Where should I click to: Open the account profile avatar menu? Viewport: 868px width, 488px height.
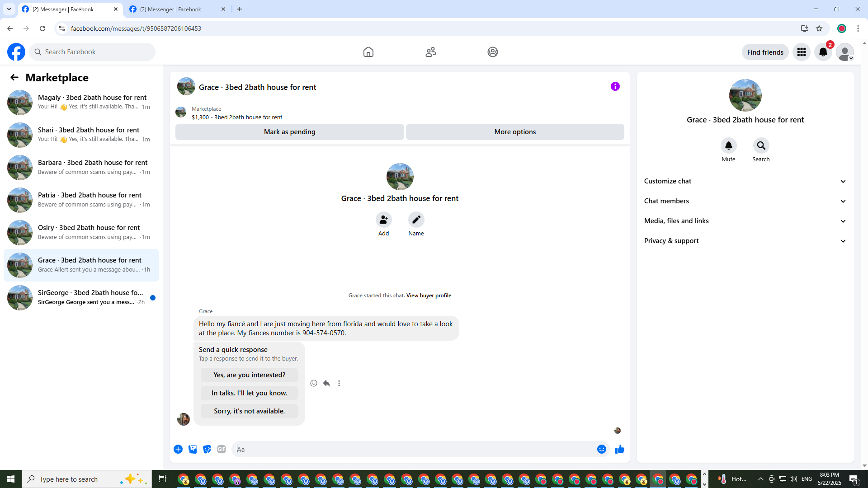tap(845, 52)
